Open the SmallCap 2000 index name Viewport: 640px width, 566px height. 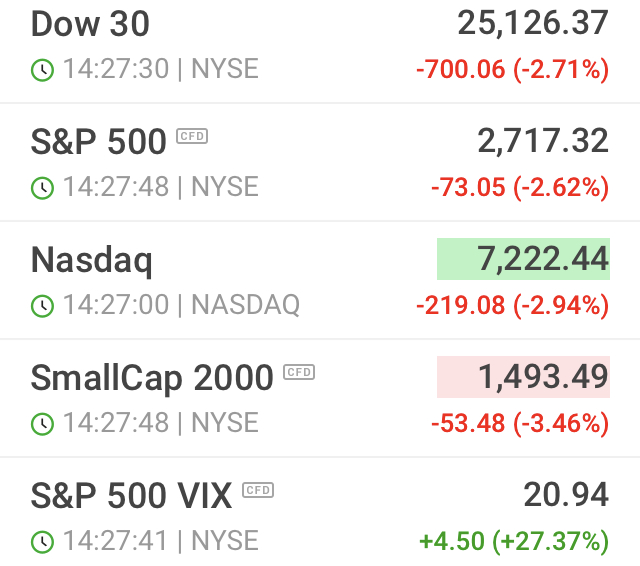point(152,379)
